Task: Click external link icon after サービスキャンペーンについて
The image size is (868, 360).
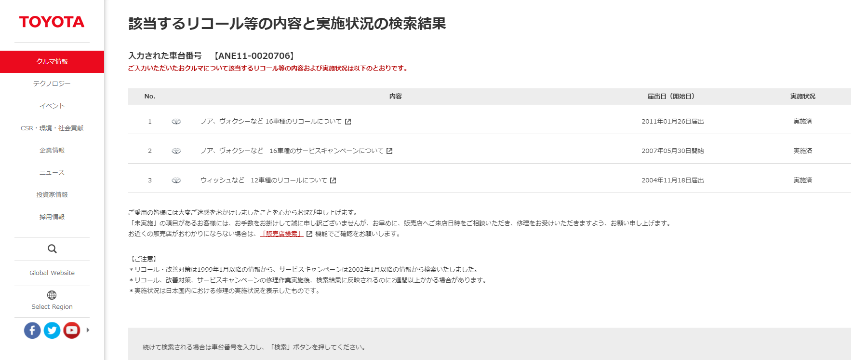Action: (389, 151)
